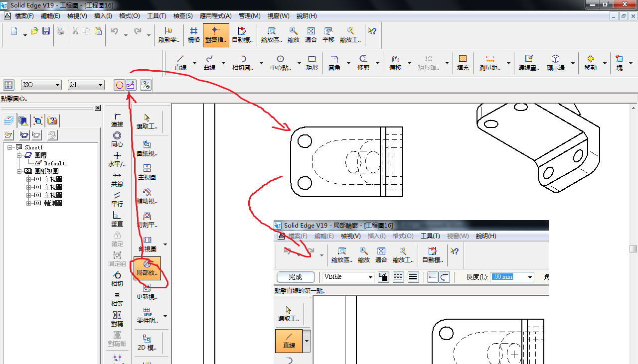Image resolution: width=638 pixels, height=364 pixels.
Task: Select the Default layer in tree
Action: 54,163
